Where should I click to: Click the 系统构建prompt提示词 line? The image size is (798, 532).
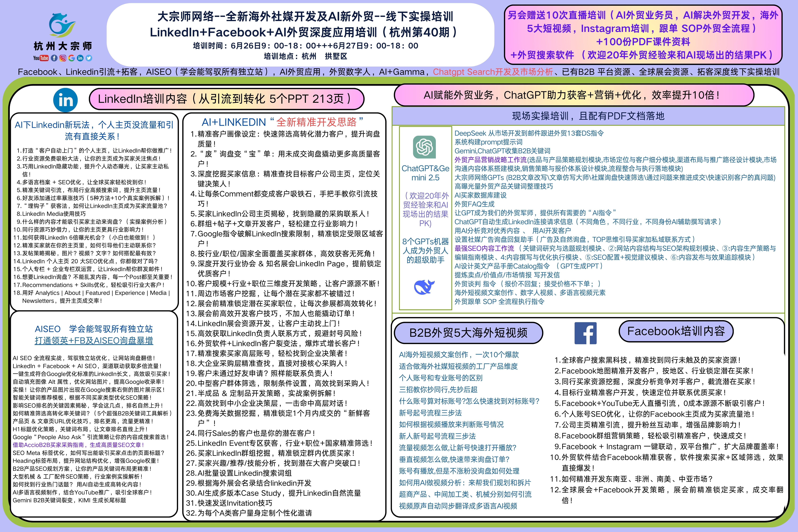tap(488, 142)
